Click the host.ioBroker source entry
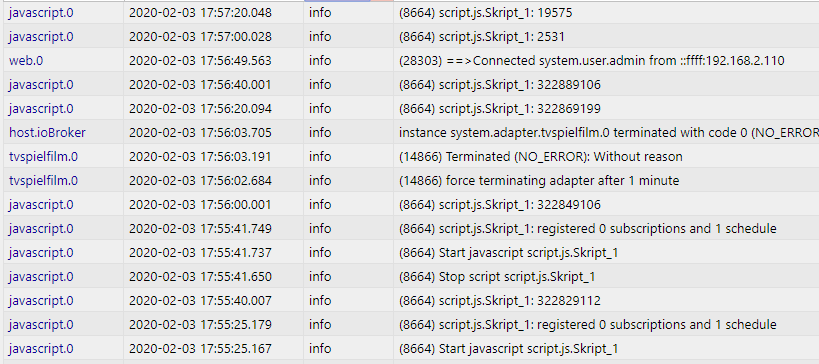Viewport: 819px width, 364px height. point(47,133)
